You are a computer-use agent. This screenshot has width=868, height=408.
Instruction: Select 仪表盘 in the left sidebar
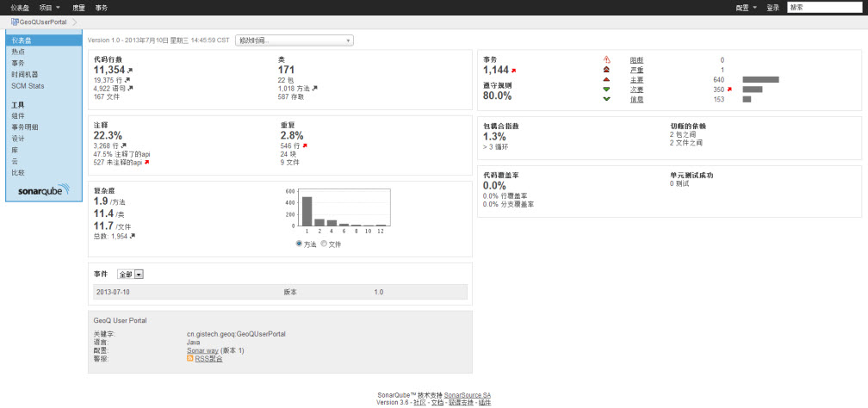44,40
